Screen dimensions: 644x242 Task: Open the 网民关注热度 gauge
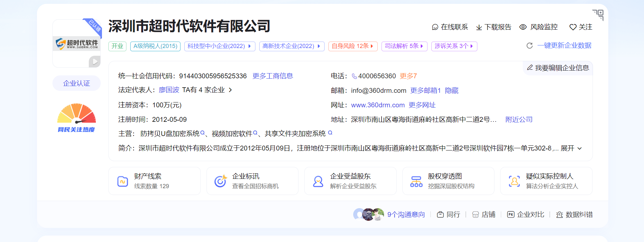click(77, 118)
